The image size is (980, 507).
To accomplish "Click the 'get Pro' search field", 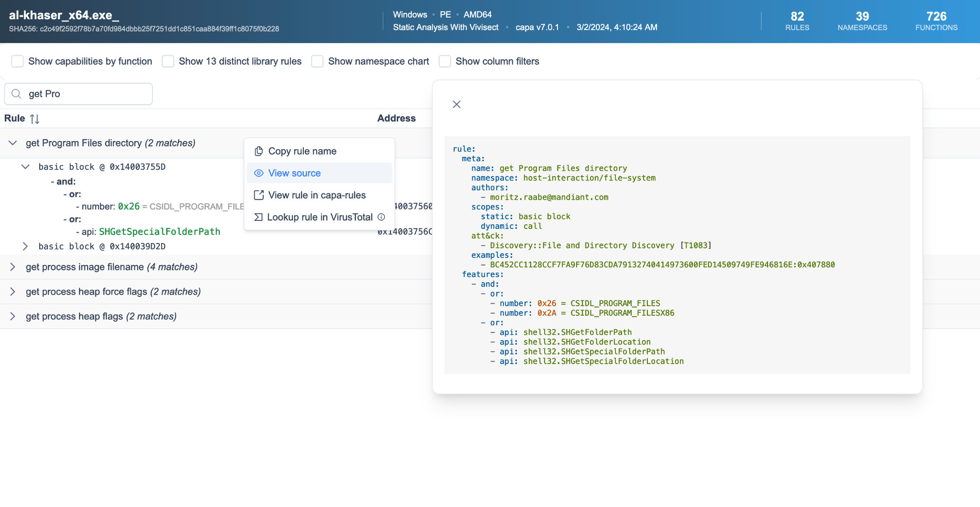I will point(78,94).
